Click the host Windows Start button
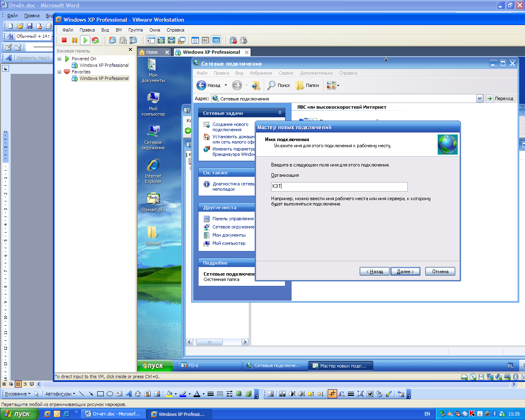This screenshot has width=525, height=420. pyautogui.click(x=19, y=414)
